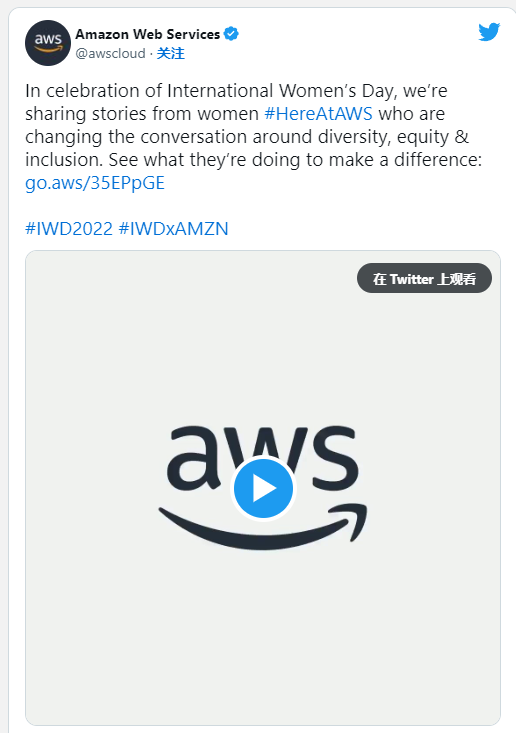
Task: Click empty area below logo in video card
Action: coord(263,636)
